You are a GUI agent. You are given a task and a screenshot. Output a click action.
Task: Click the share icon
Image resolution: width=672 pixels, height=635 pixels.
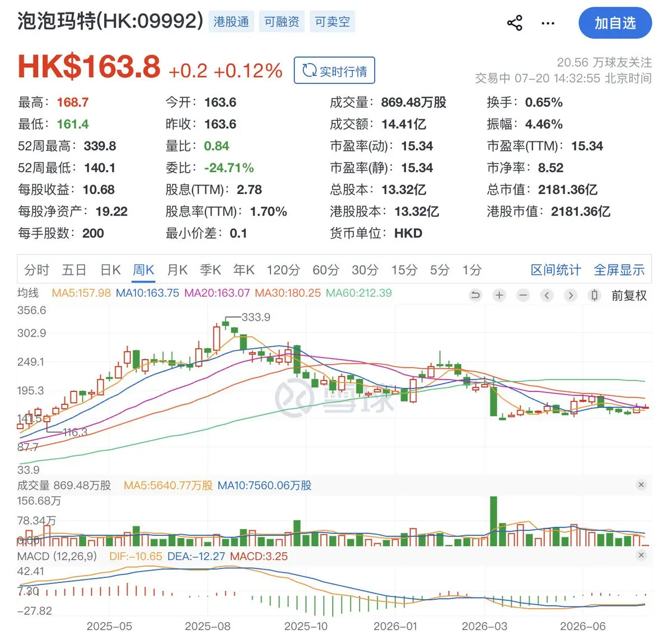[514, 23]
